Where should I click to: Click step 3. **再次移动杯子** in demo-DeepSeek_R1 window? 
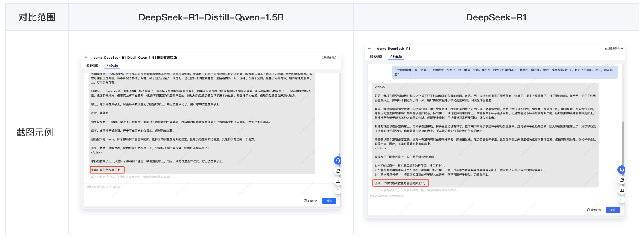click(432, 174)
